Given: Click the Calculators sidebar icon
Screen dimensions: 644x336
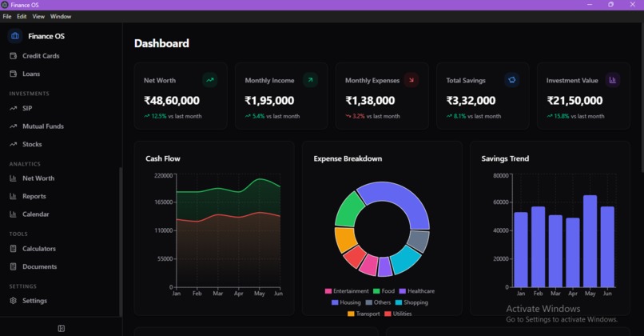Looking at the screenshot, I should [13, 249].
